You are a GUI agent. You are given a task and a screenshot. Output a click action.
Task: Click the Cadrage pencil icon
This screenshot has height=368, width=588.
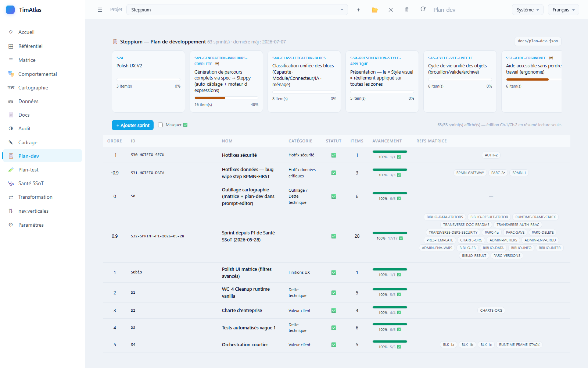[11, 142]
